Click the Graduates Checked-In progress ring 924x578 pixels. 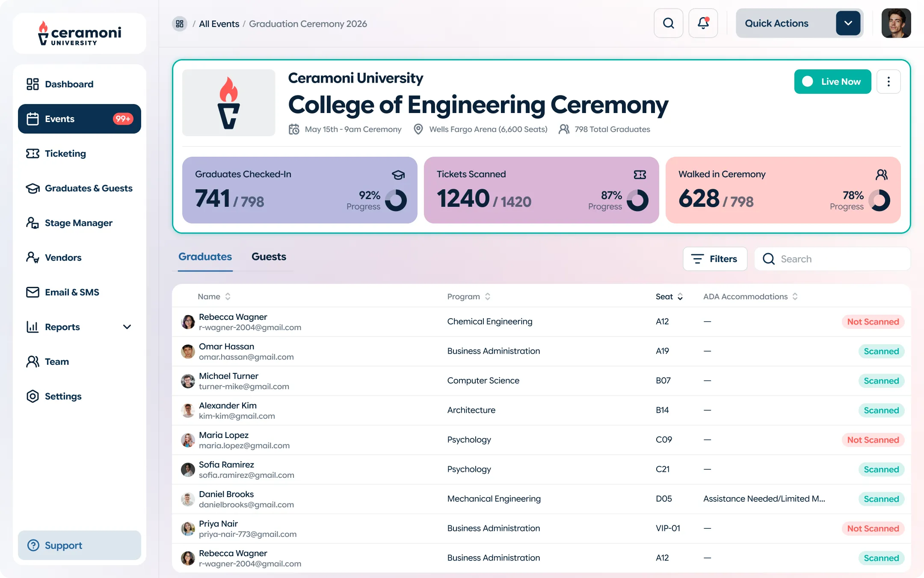coord(396,200)
